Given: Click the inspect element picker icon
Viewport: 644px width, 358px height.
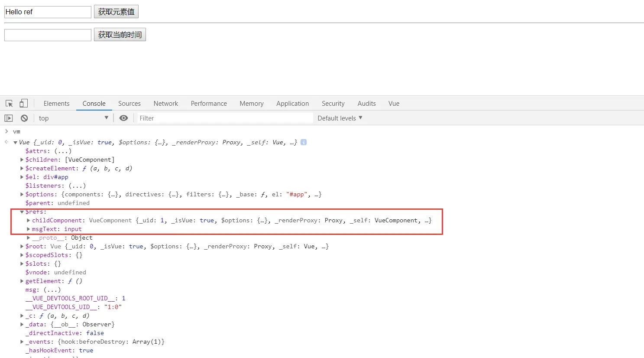Looking at the screenshot, I should pyautogui.click(x=9, y=104).
